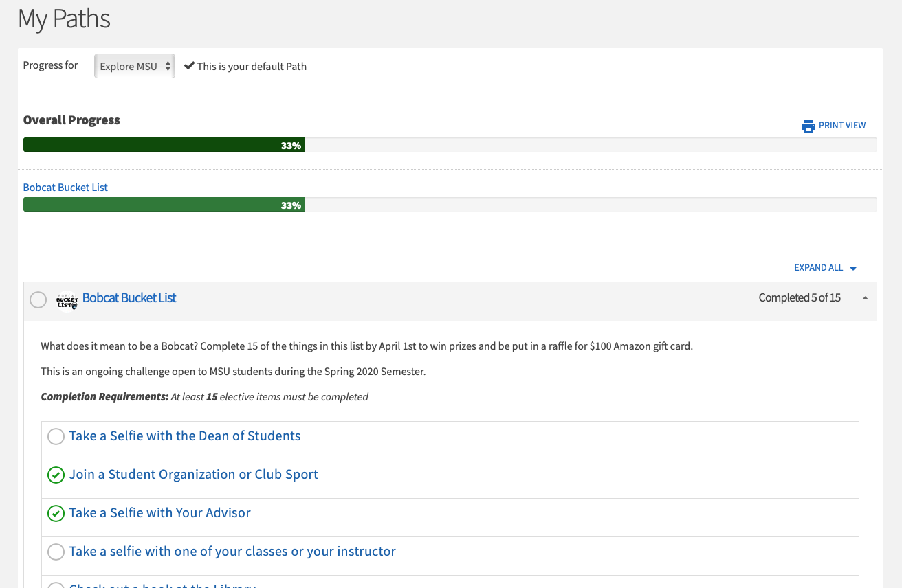Toggle the Bobcat Bucket List section status circle
The width and height of the screenshot is (902, 588).
click(38, 300)
